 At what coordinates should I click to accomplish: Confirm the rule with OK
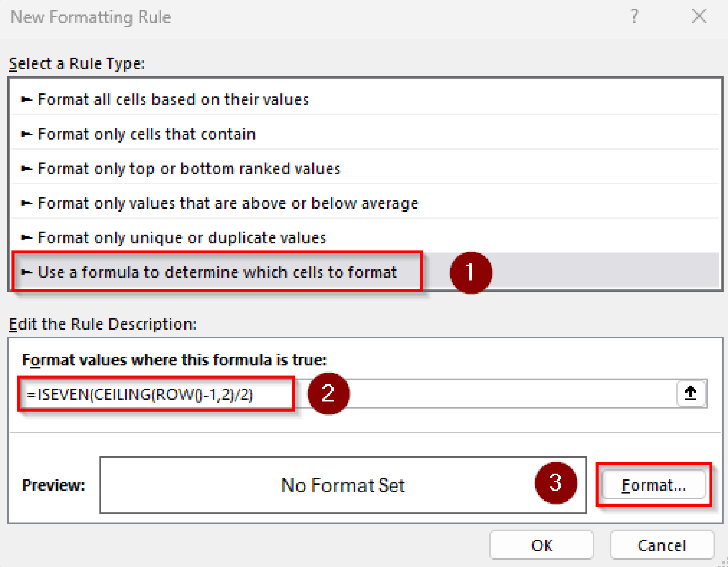[541, 545]
